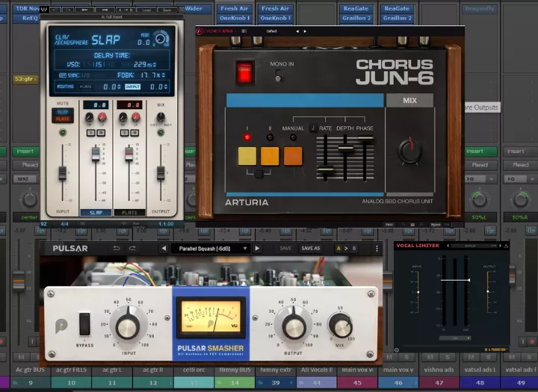Enable chorus mode I button
The image size is (538, 392).
pyautogui.click(x=247, y=156)
